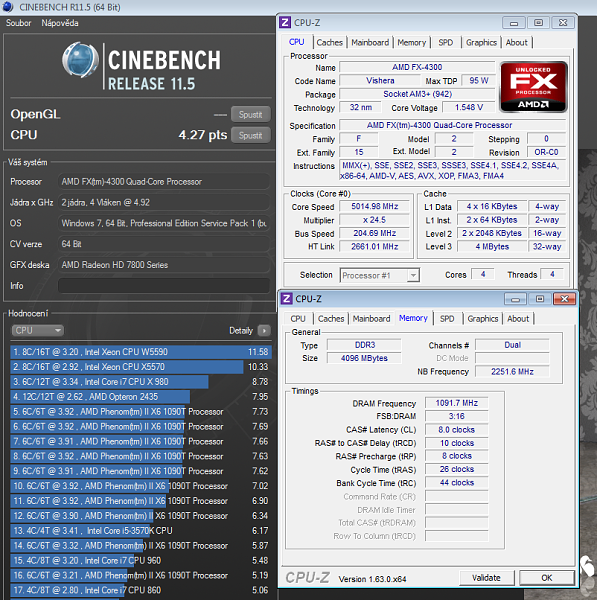Select ranking row 12 Phenom II X6 score 6.34

(x=141, y=516)
